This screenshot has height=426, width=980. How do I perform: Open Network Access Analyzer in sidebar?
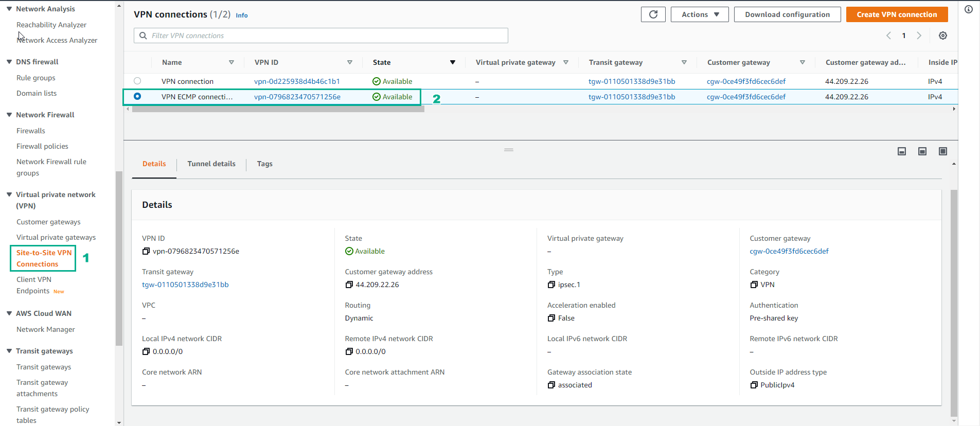click(57, 40)
